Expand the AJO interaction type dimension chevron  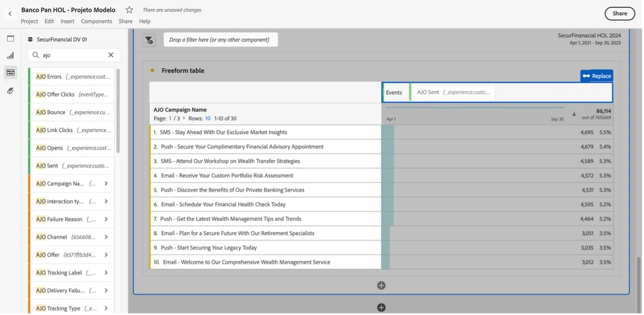[x=106, y=201]
